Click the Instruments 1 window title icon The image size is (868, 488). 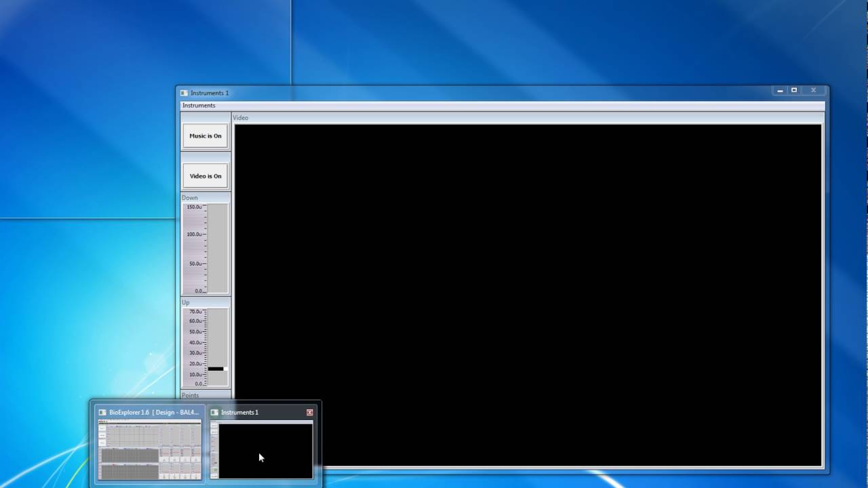pyautogui.click(x=184, y=93)
